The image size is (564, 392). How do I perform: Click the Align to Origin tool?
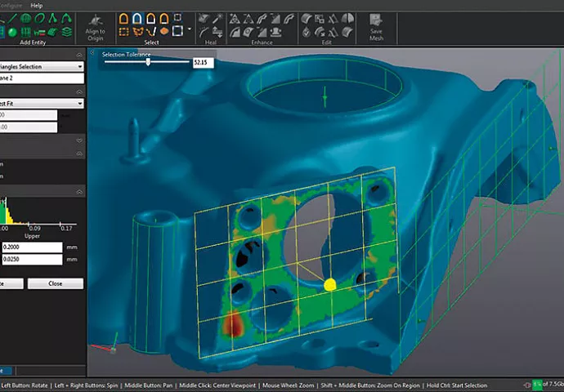[x=95, y=24]
